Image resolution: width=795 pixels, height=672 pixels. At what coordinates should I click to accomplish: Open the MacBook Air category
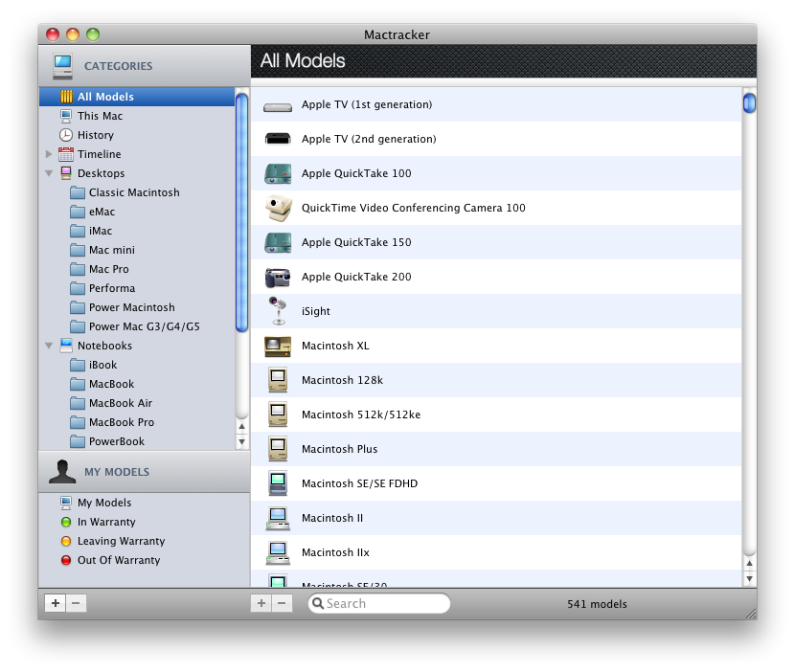tap(137, 403)
